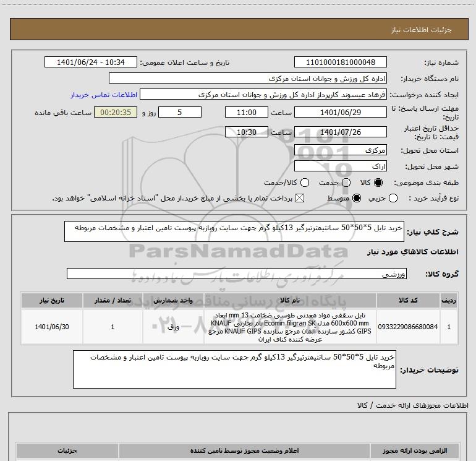Click the unit cell ورق
This screenshot has width=476, height=461.
click(173, 327)
